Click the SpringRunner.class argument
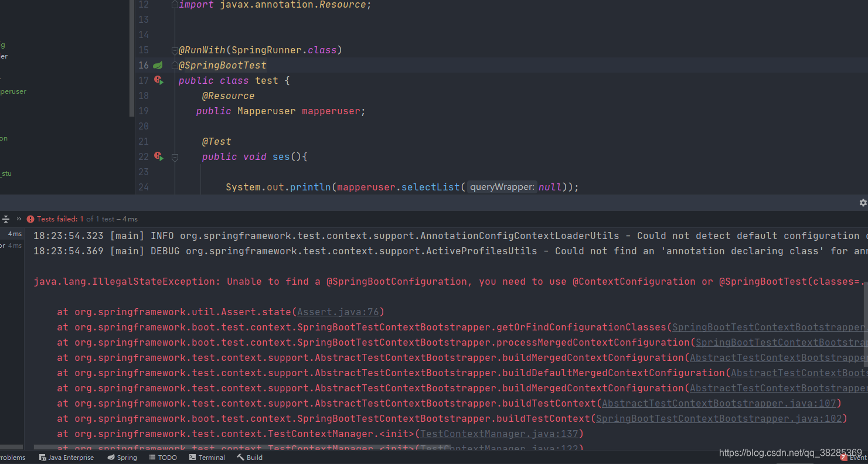The height and width of the screenshot is (464, 868). [284, 50]
